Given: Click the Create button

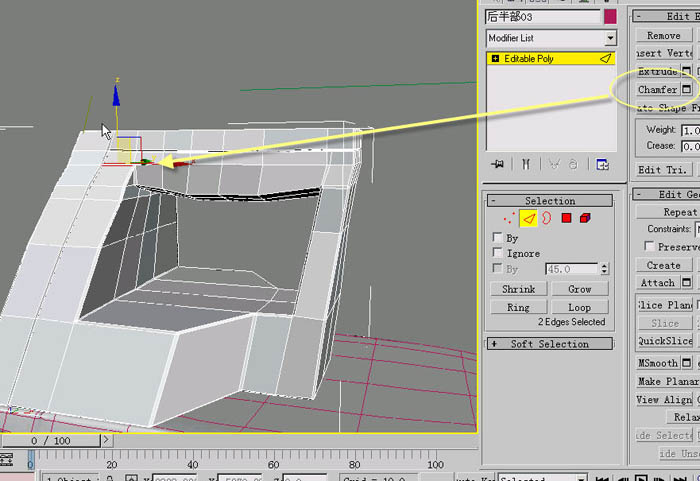Looking at the screenshot, I should 664,265.
